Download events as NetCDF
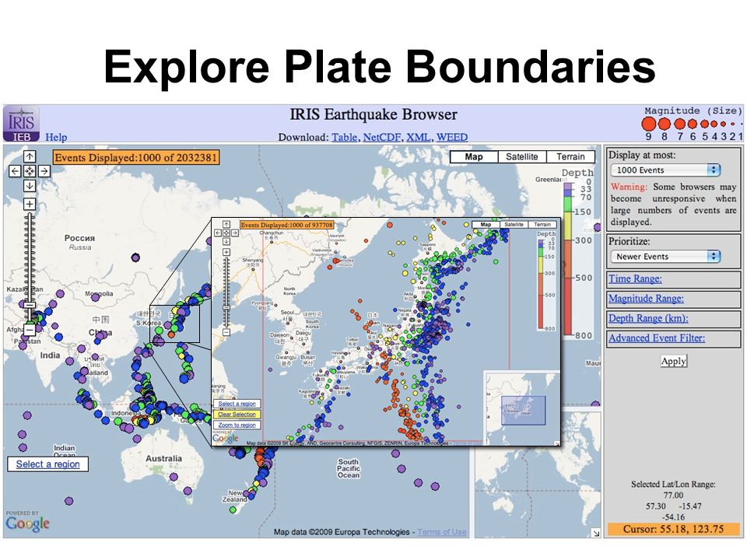 (382, 137)
